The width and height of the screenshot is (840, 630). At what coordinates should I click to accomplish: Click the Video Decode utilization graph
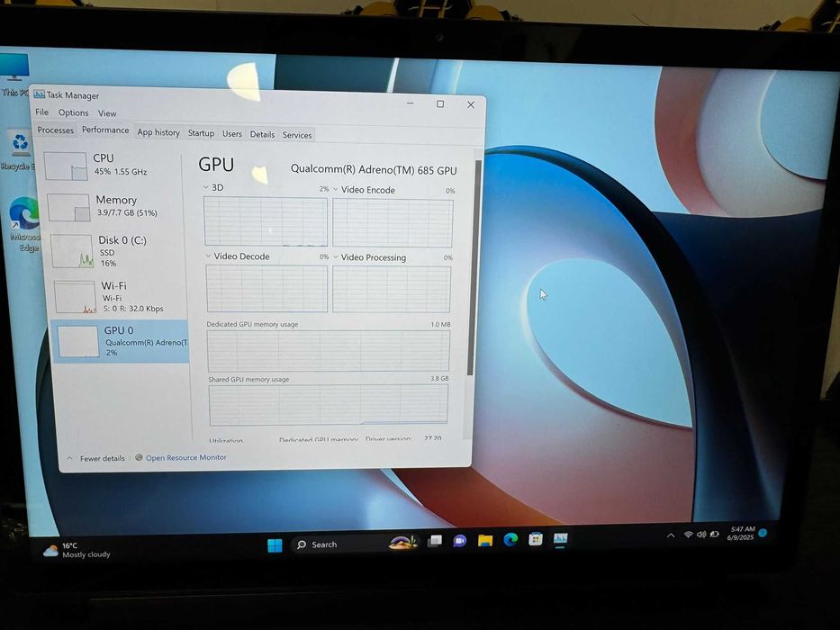266,288
